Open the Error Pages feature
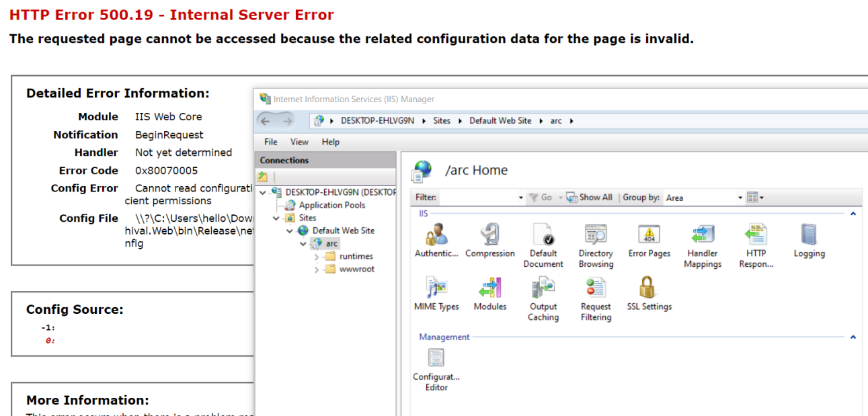868x416 pixels. pos(649,241)
